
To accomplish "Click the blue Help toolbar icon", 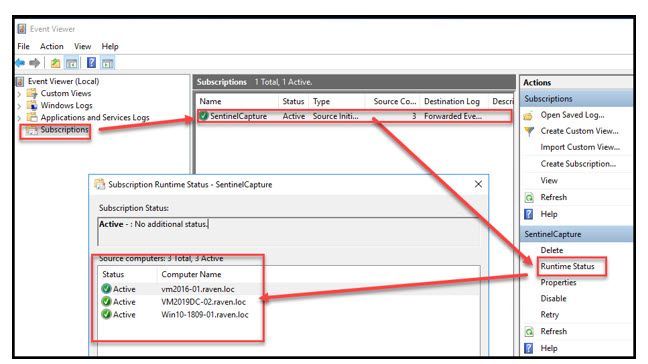I will (x=91, y=63).
